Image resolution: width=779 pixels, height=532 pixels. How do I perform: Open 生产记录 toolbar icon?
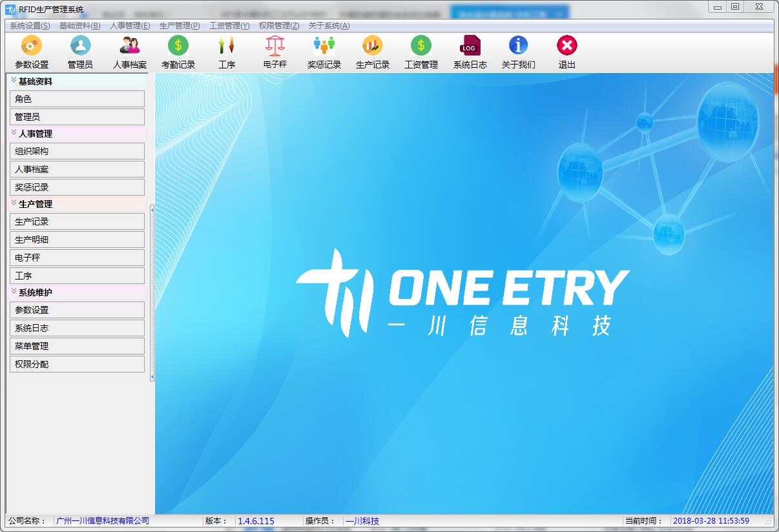(x=373, y=52)
